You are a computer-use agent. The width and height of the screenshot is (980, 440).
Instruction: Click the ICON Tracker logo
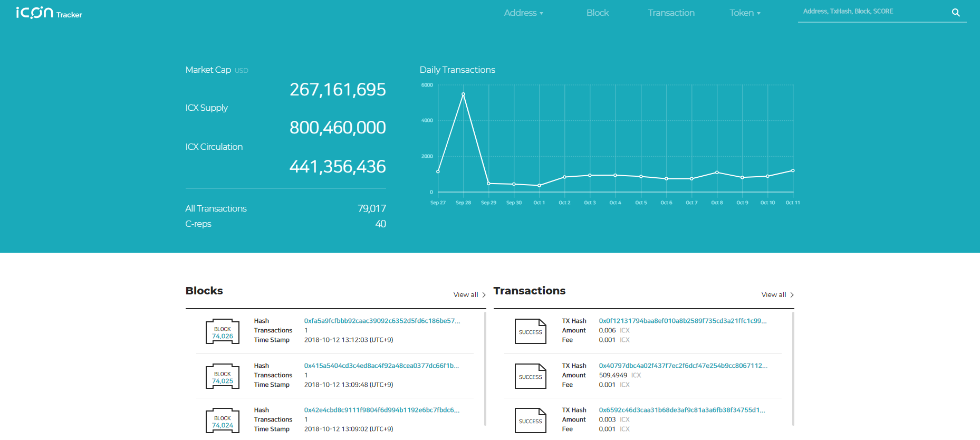tap(49, 13)
